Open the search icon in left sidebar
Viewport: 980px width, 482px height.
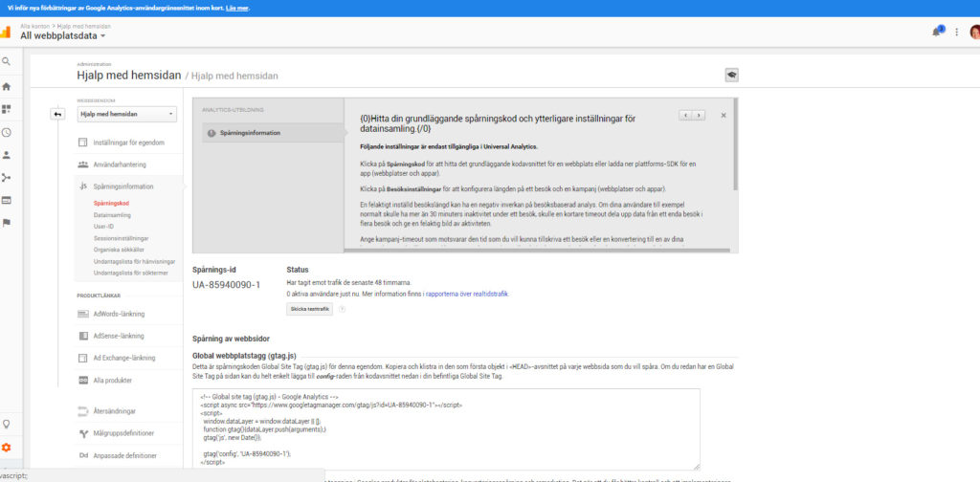tap(7, 62)
